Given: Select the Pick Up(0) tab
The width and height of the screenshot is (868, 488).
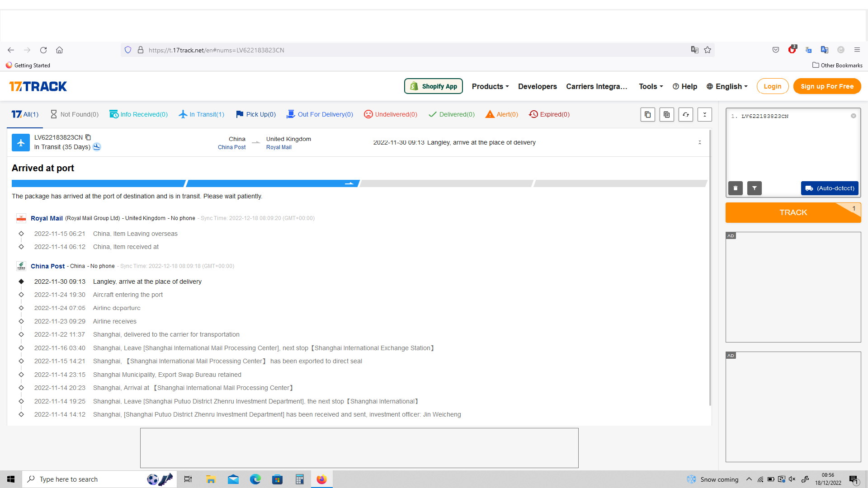Looking at the screenshot, I should [x=255, y=114].
